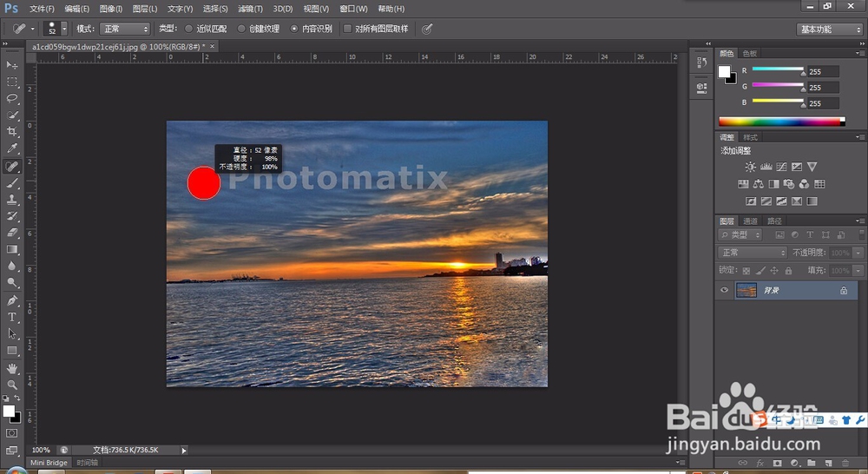Screen dimensions: 868x474
Task: Enable 对所有图层取样 checkbox
Action: pos(348,29)
